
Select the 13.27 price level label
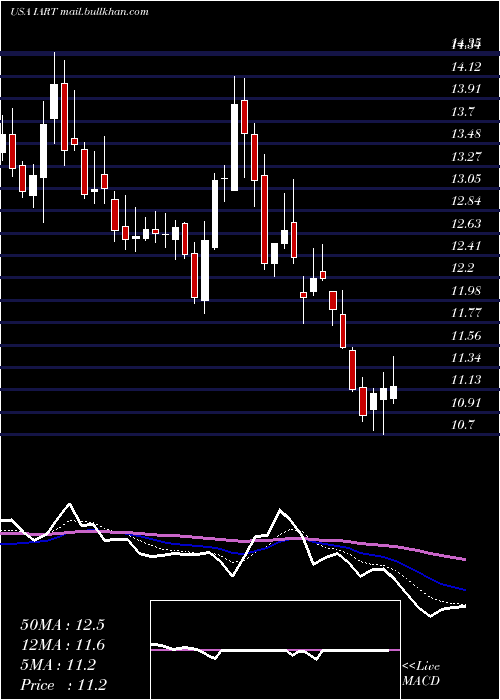466,156
